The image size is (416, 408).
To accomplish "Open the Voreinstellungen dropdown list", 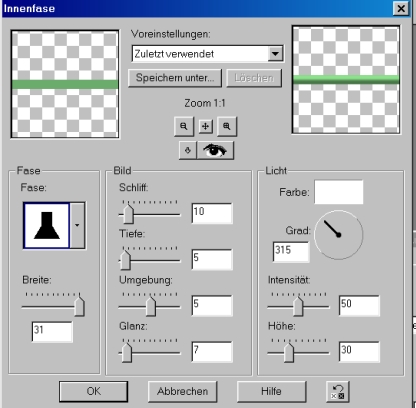I will click(x=275, y=54).
